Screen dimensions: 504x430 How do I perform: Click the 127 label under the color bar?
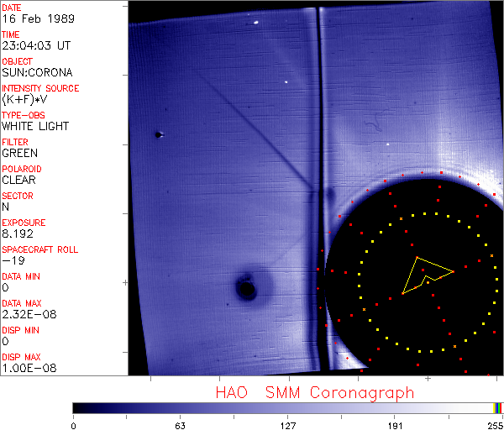(288, 425)
